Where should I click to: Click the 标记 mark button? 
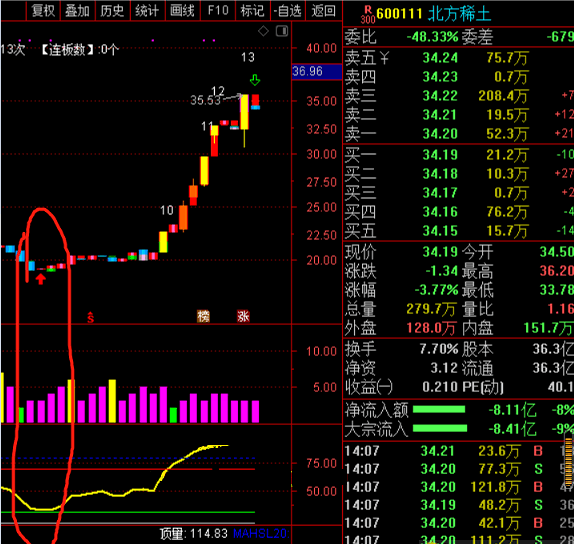point(252,11)
